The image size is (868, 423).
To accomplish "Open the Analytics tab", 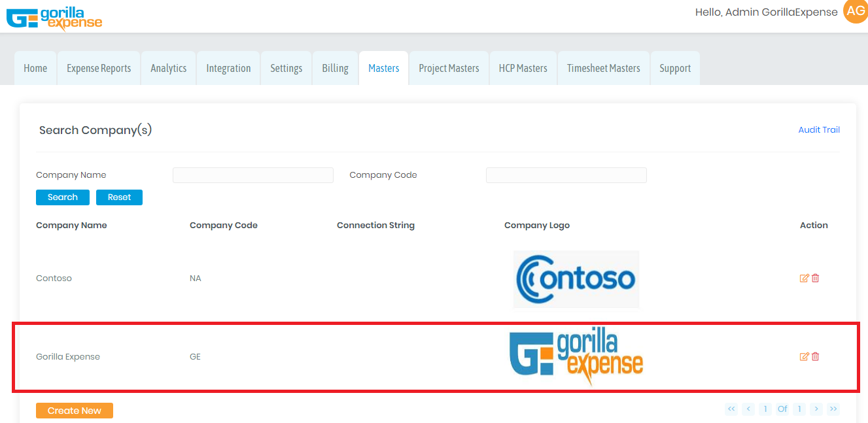I will click(x=169, y=68).
